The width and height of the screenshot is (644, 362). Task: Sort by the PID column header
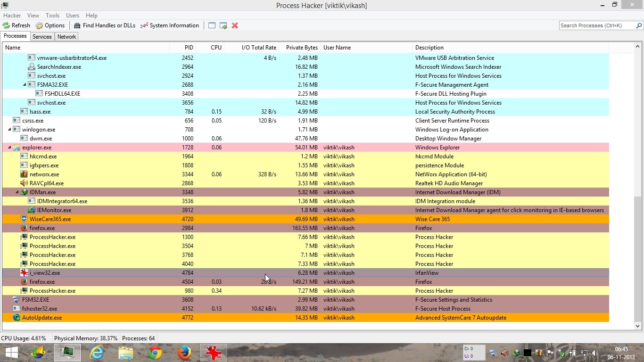click(183, 48)
